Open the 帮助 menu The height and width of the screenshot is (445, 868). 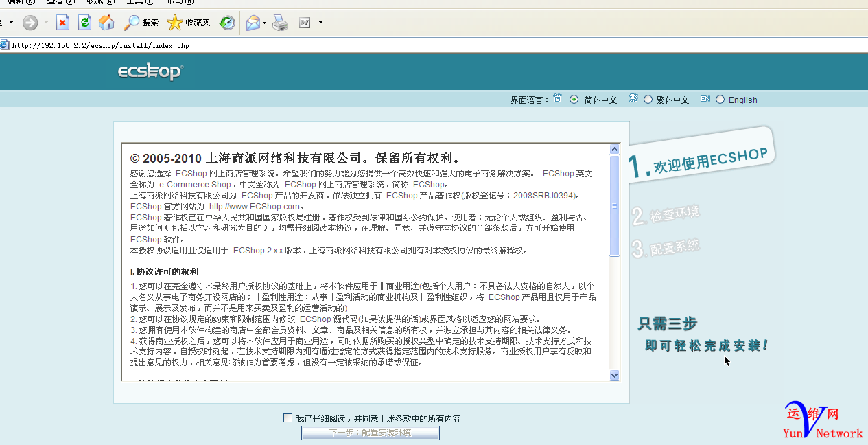point(180,2)
